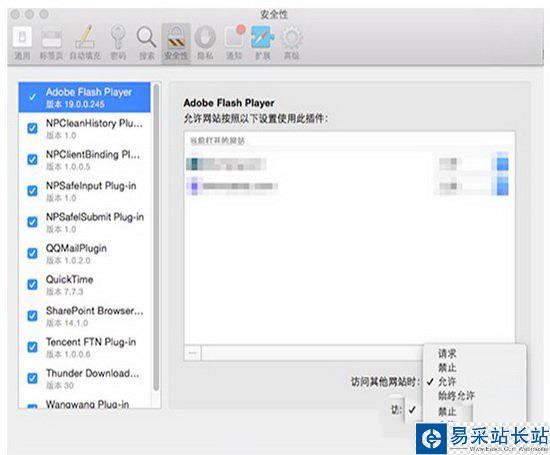The height and width of the screenshot is (455, 550).
Task: Click the Adobe Flash Player heading text
Action: coord(229,103)
